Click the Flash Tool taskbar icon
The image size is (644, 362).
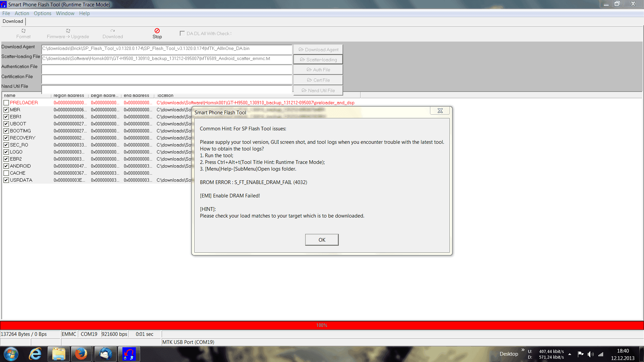(x=129, y=354)
